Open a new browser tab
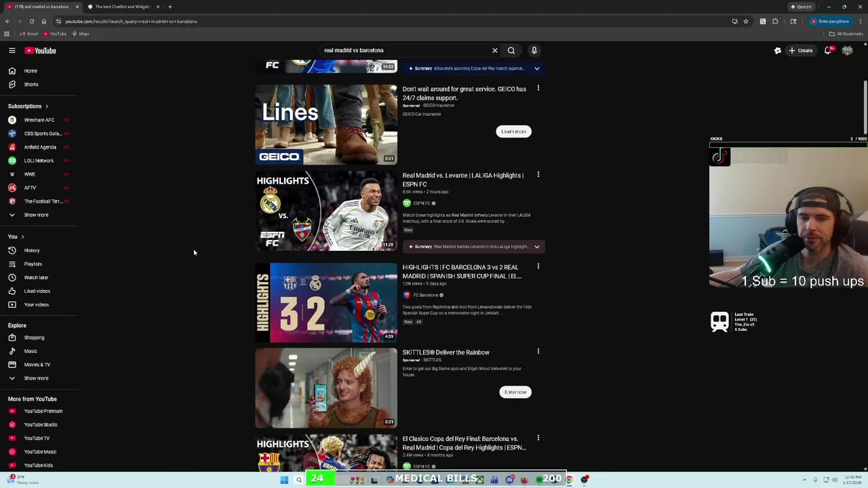Viewport: 868px width, 488px height. 170,7
